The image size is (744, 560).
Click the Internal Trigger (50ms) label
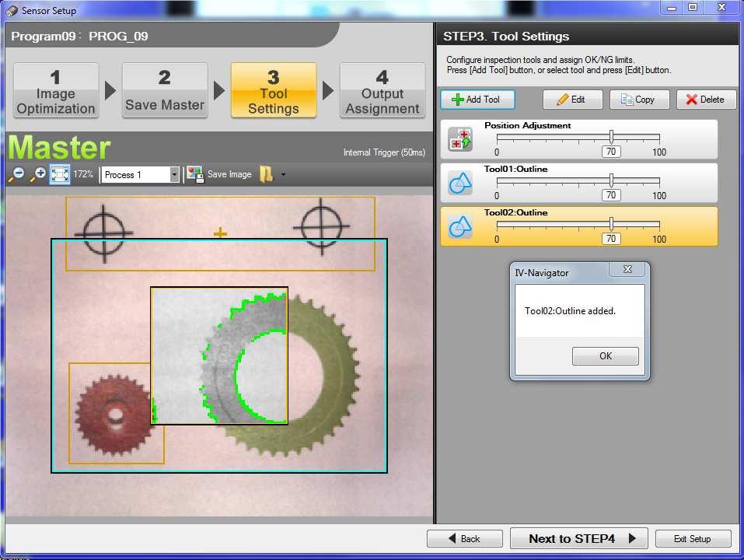[x=384, y=152]
